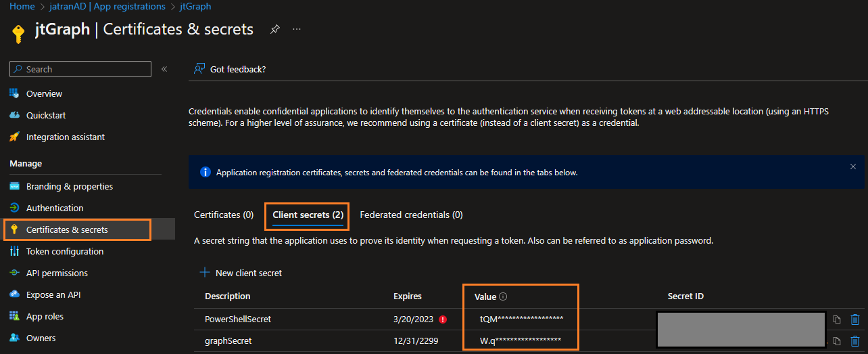Viewport: 868px width, 354px height.
Task: Open Branding & properties
Action: [x=70, y=186]
